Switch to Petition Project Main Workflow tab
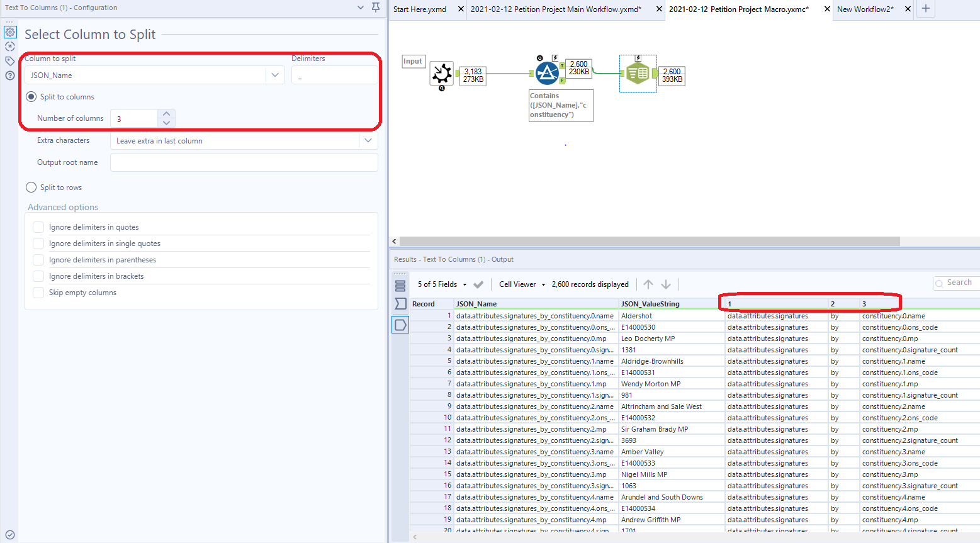 tap(556, 9)
